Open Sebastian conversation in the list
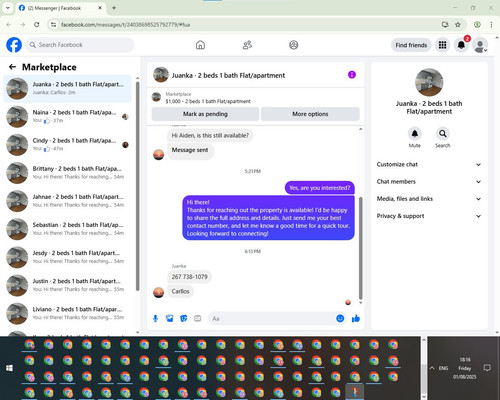The height and width of the screenshot is (400, 500). pos(68,229)
